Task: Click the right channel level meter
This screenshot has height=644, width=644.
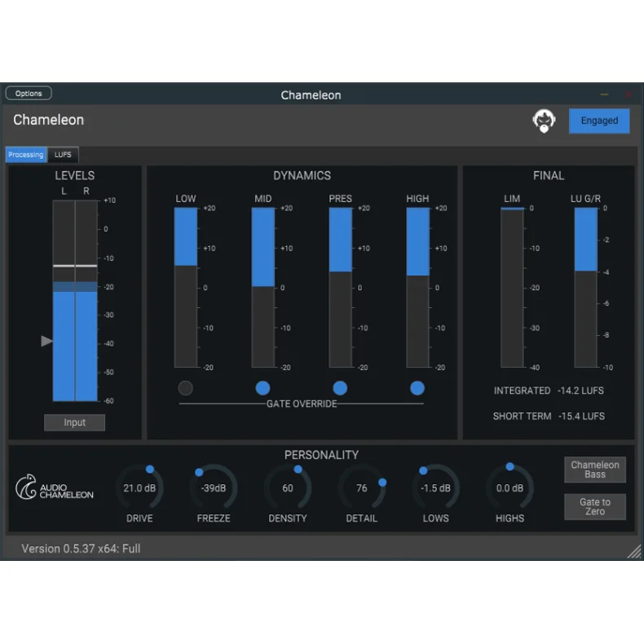Action: click(86, 301)
